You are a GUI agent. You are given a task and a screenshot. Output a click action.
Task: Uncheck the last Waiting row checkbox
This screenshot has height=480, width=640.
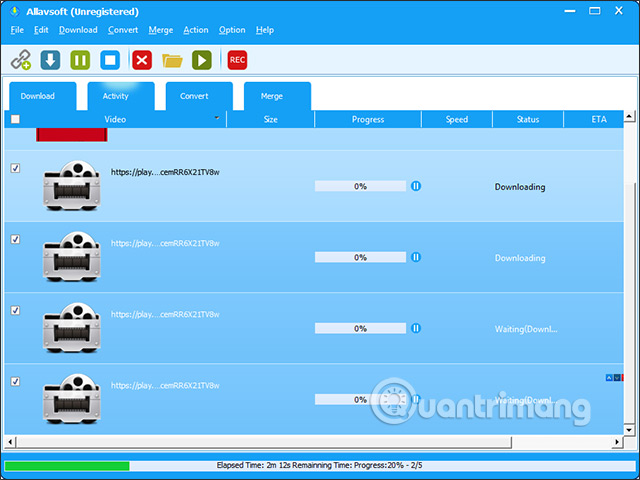click(15, 381)
